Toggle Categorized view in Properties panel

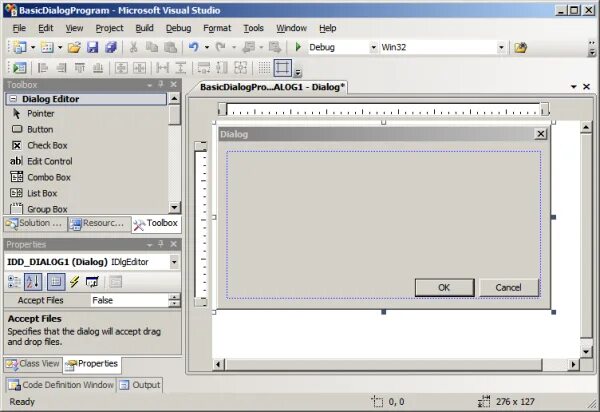(14, 282)
